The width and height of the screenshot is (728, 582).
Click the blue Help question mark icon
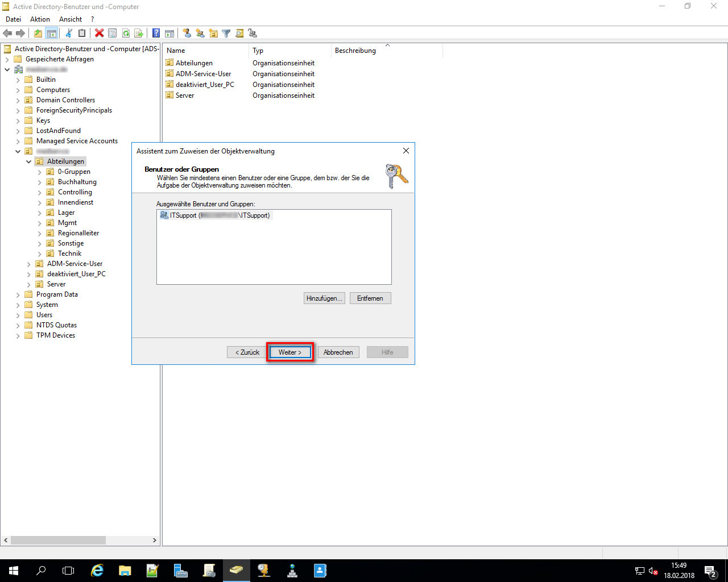tap(156, 34)
